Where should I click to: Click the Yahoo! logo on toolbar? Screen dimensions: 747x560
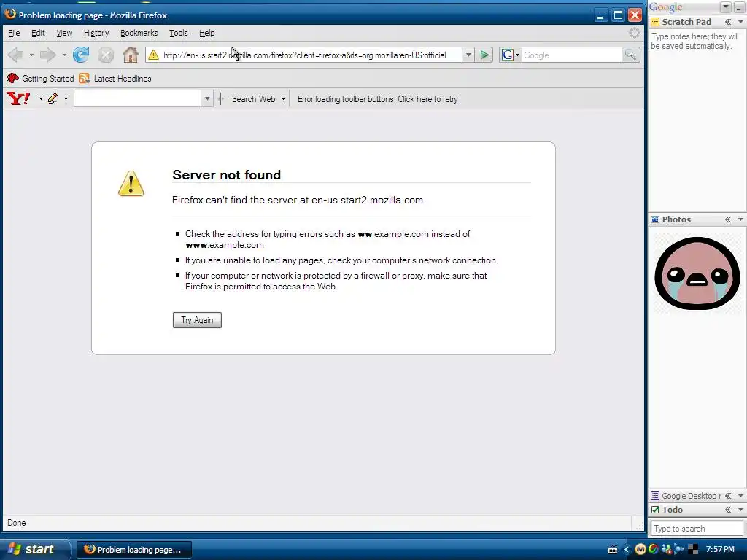pyautogui.click(x=19, y=98)
